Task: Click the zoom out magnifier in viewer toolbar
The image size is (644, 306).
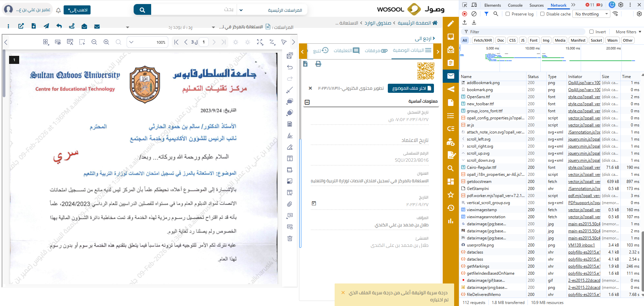Action: point(94,42)
